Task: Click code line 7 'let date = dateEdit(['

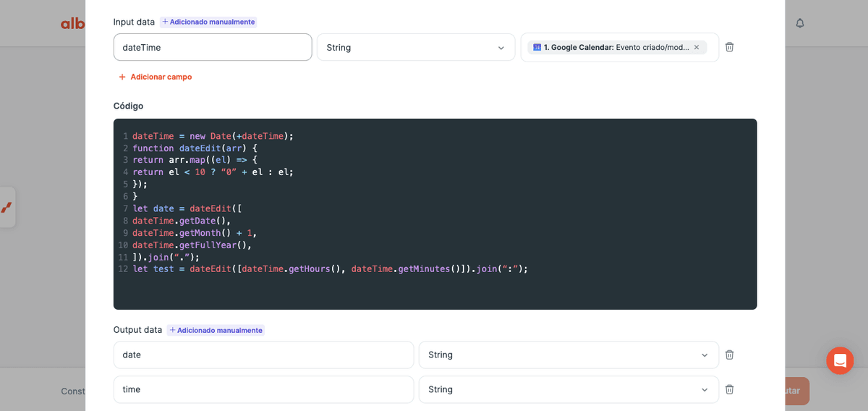Action: coord(187,208)
